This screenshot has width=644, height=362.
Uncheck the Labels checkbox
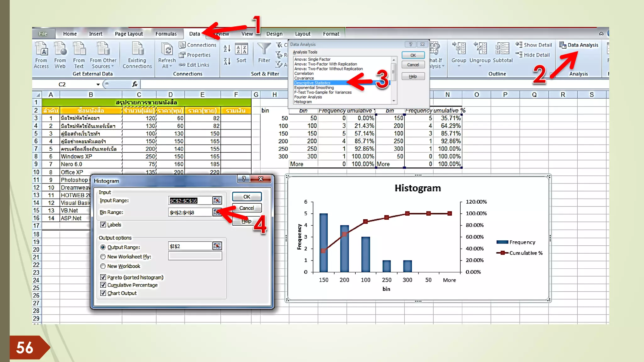[103, 224]
